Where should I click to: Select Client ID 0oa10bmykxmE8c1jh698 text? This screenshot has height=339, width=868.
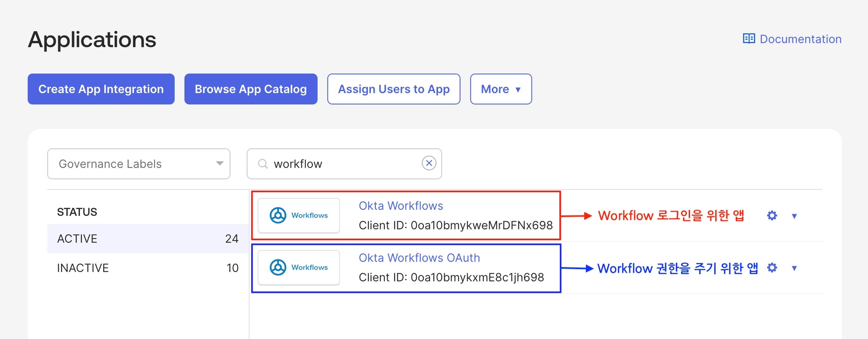click(x=451, y=277)
